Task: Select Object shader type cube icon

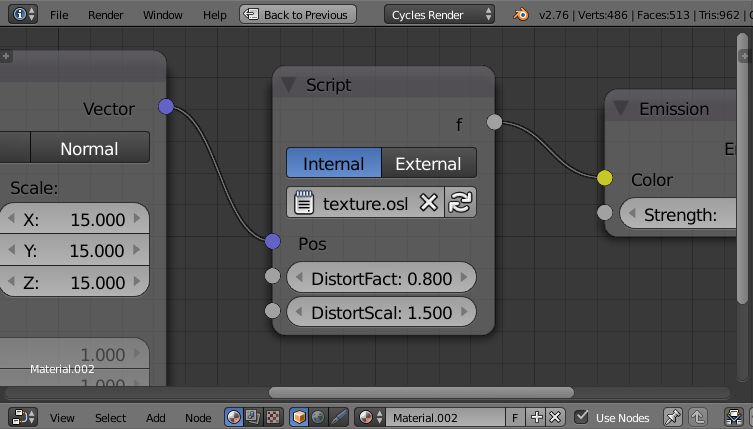Action: click(x=299, y=417)
